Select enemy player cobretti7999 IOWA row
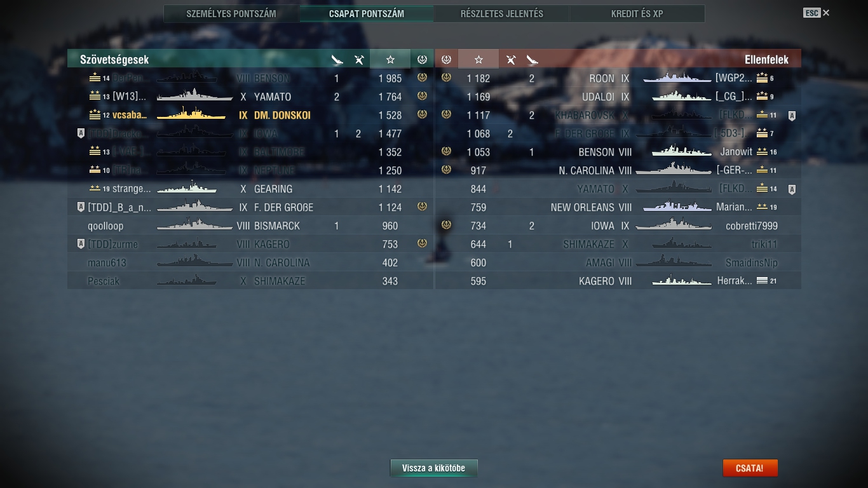868x488 pixels. click(618, 226)
